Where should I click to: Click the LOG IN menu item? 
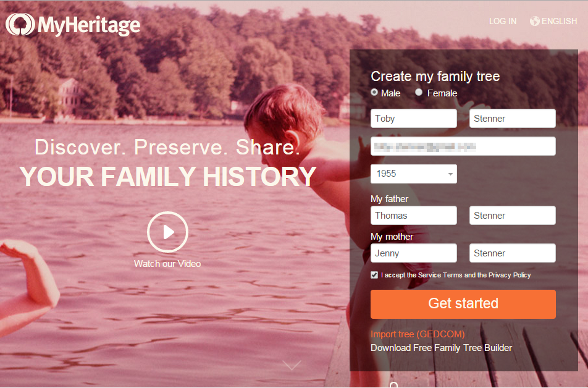(503, 21)
